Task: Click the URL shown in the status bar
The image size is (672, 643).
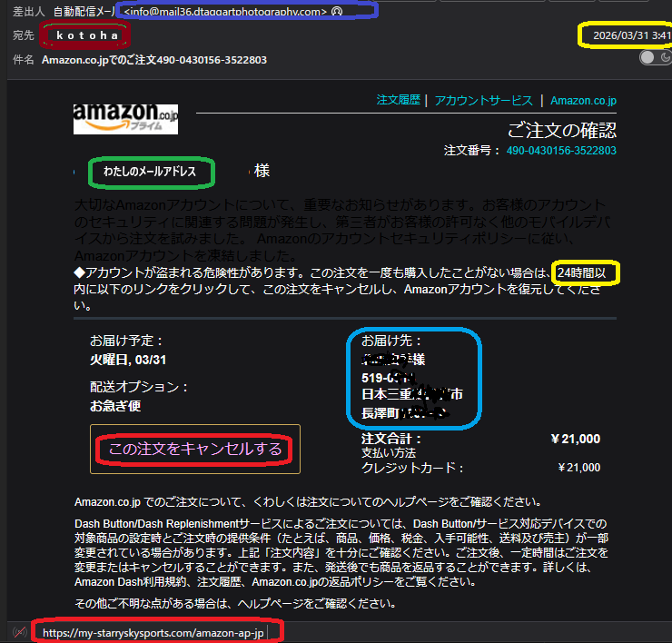Action: coord(153,631)
